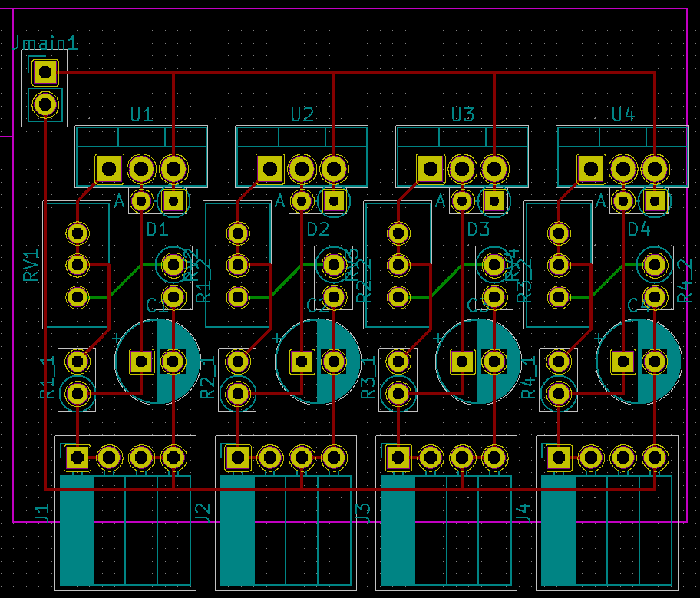Select the square pad of diode D4
This screenshot has width=700, height=598.
pyautogui.click(x=655, y=201)
